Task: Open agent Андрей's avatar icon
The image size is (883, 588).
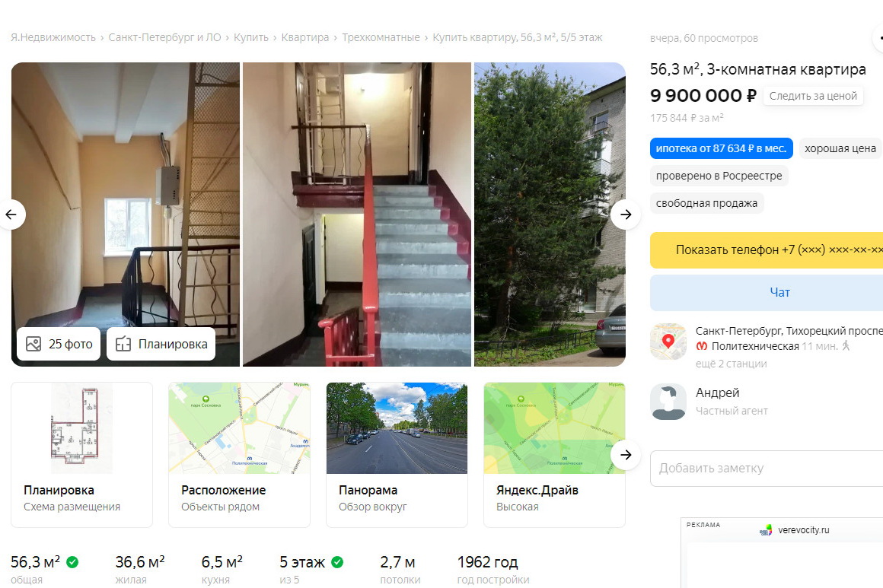Action: 668,402
